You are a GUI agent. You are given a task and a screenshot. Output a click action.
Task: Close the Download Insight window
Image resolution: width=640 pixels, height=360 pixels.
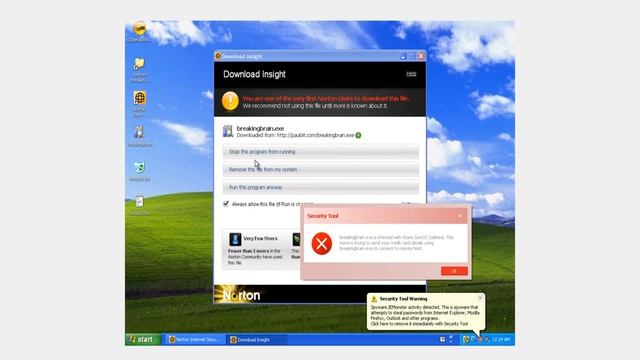421,56
